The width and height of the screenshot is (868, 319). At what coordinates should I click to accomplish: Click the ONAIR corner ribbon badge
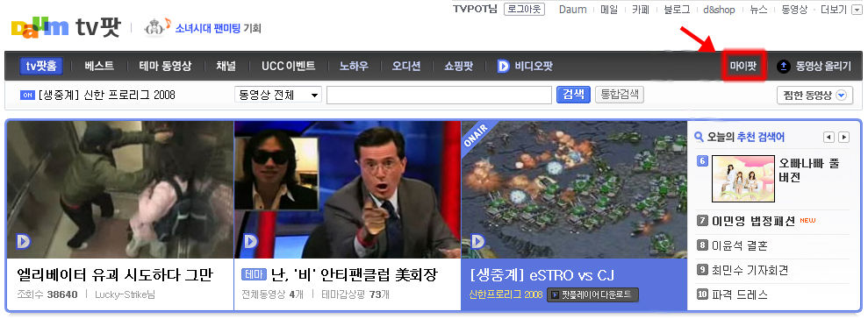click(x=477, y=136)
